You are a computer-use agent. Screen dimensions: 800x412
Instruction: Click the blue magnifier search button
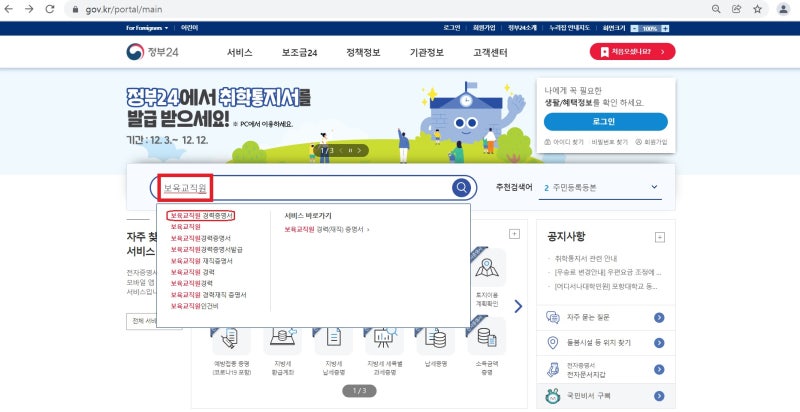point(461,188)
